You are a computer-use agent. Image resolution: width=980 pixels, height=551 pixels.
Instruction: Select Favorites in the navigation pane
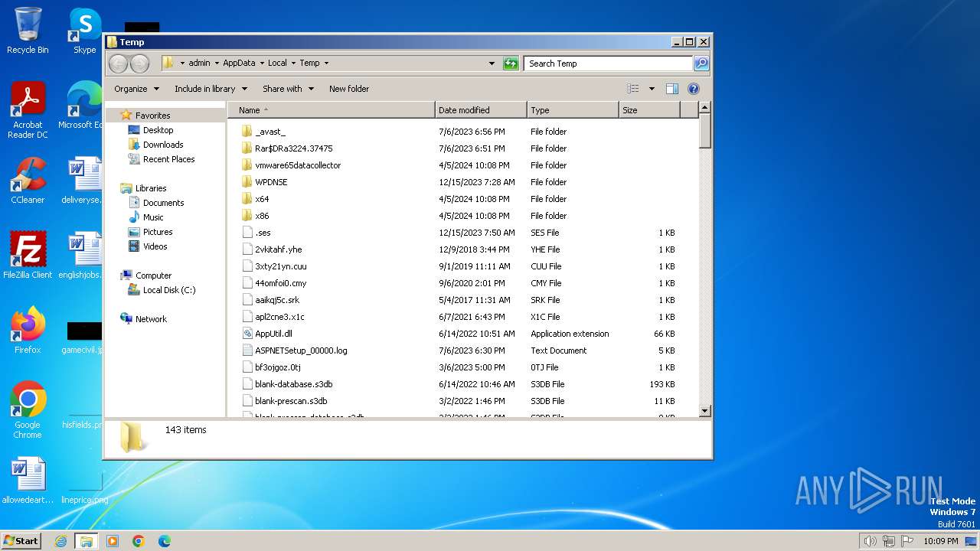click(x=152, y=116)
